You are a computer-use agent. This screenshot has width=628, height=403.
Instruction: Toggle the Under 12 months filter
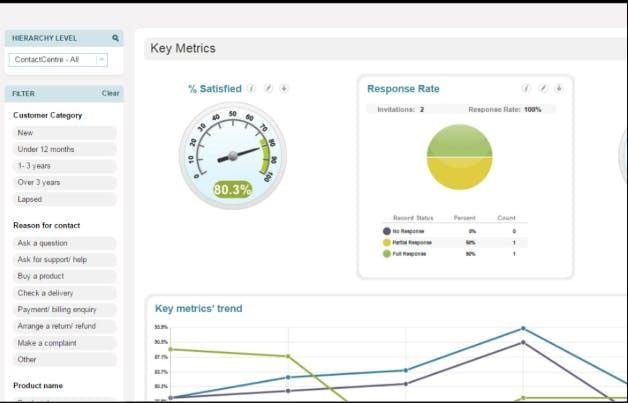(64, 149)
